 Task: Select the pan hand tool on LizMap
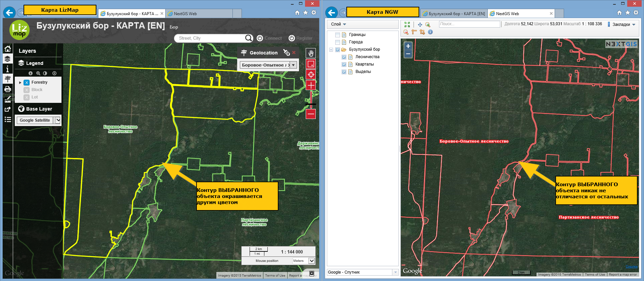click(311, 53)
